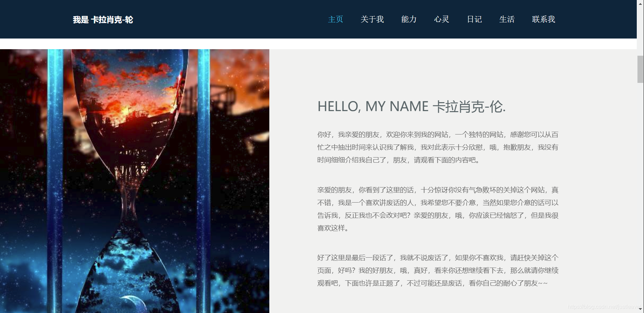Click the scrollbar up arrow

tap(640, 3)
